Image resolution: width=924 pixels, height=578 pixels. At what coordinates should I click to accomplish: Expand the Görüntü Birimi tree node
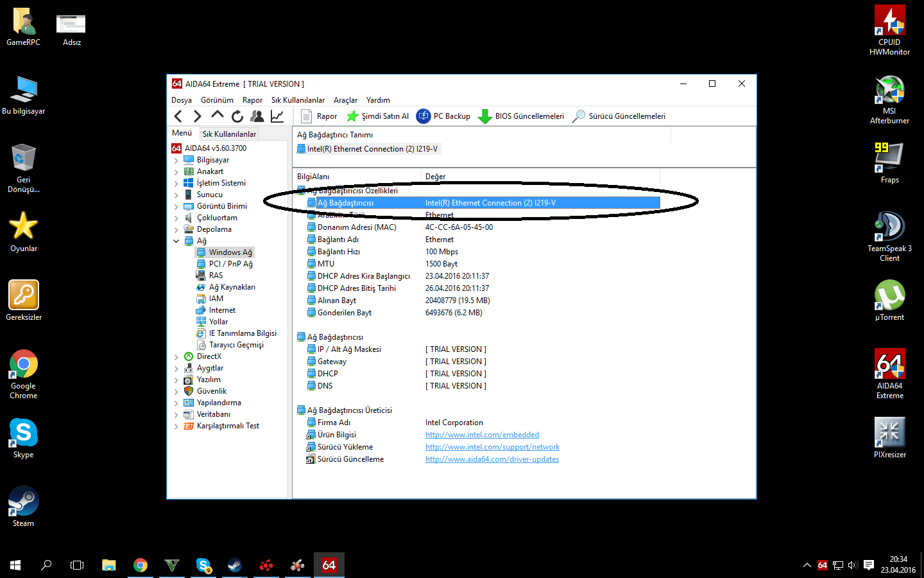point(176,206)
